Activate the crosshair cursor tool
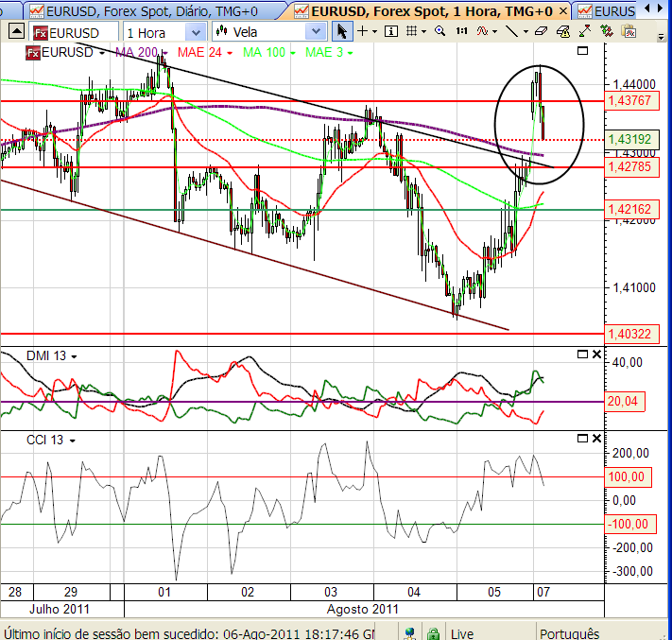 click(363, 31)
